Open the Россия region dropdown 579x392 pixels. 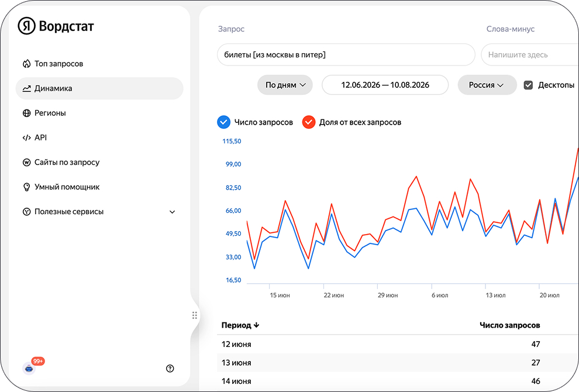point(487,85)
